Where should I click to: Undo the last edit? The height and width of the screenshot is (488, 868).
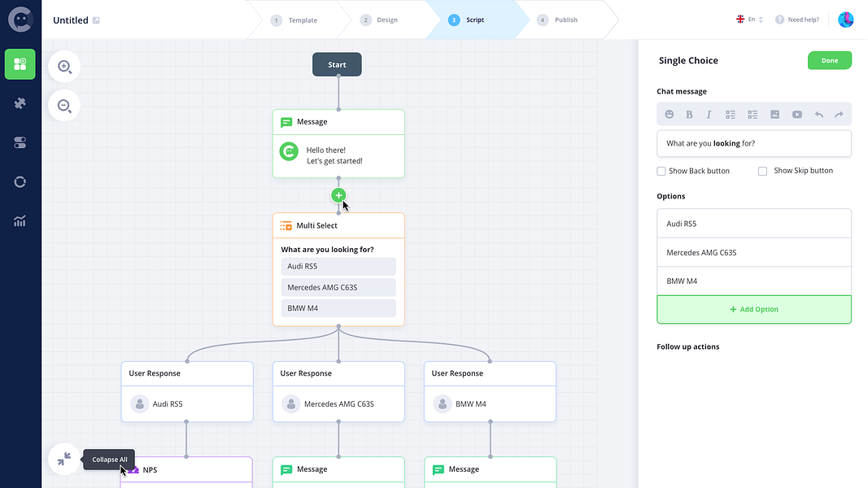coord(818,115)
